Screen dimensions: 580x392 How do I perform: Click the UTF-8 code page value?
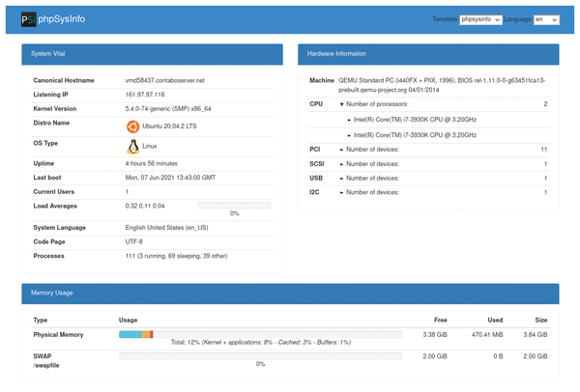pyautogui.click(x=133, y=242)
